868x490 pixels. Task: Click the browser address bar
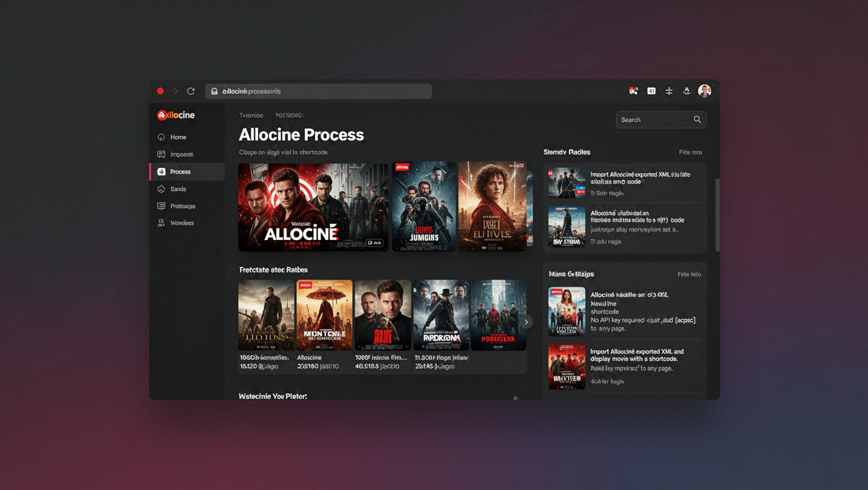point(318,91)
